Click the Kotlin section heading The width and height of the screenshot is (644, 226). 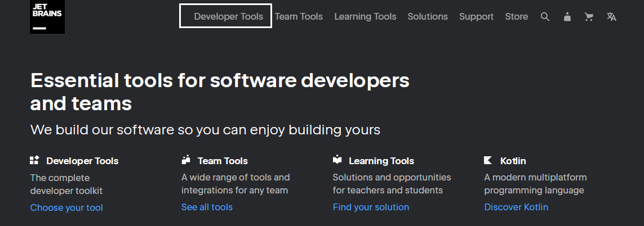513,161
